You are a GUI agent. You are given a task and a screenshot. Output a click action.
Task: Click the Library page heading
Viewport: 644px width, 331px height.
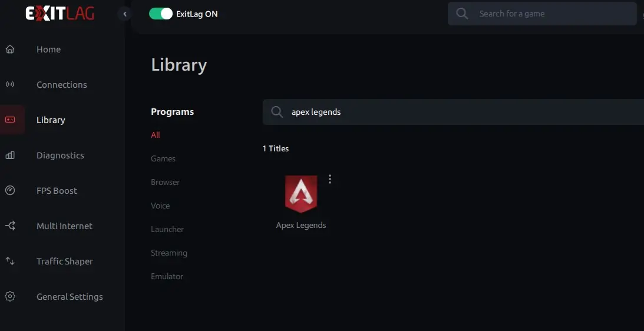click(179, 65)
